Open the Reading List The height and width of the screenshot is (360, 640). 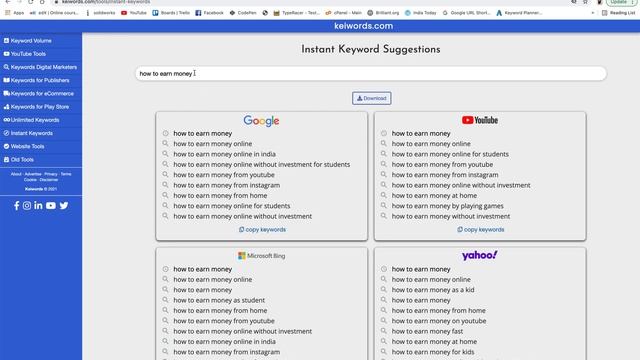coord(619,13)
